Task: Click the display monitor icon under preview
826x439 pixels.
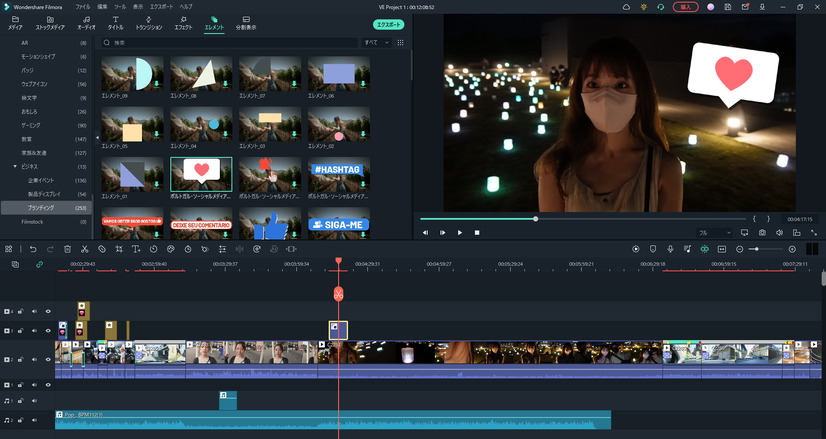Action: 744,232
